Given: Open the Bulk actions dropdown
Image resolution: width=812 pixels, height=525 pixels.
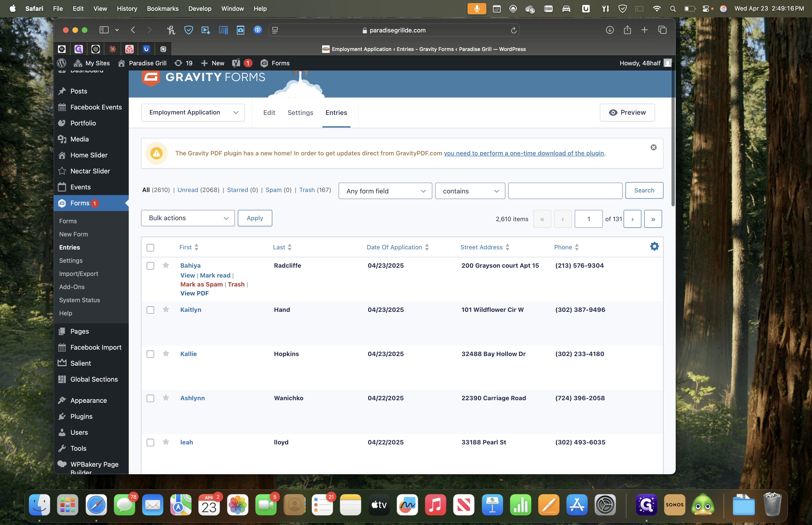Looking at the screenshot, I should point(188,218).
